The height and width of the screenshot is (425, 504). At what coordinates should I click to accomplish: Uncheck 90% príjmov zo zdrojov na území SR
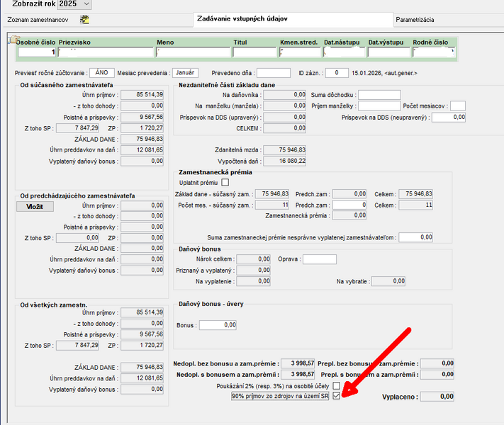coord(337,396)
